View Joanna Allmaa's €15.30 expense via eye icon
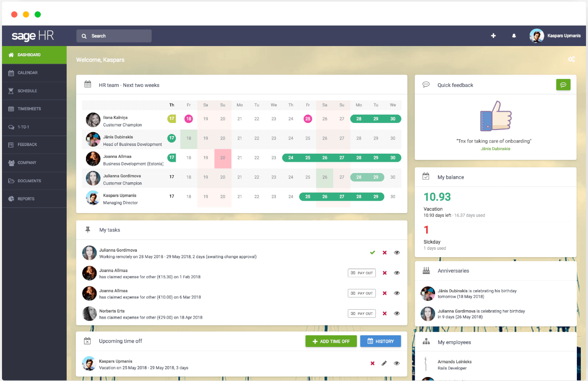Screen dimensions: 588x381 397,273
